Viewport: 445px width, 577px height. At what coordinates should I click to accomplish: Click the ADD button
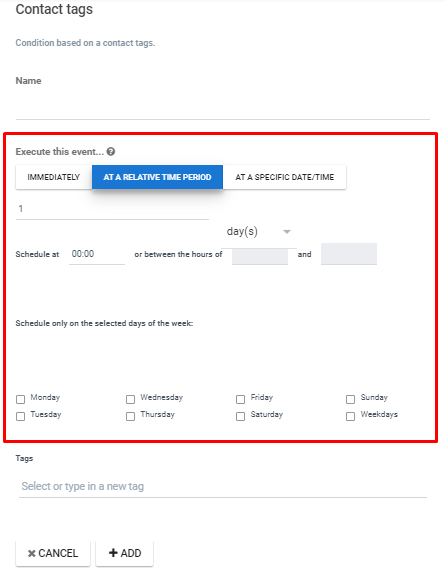coord(124,553)
